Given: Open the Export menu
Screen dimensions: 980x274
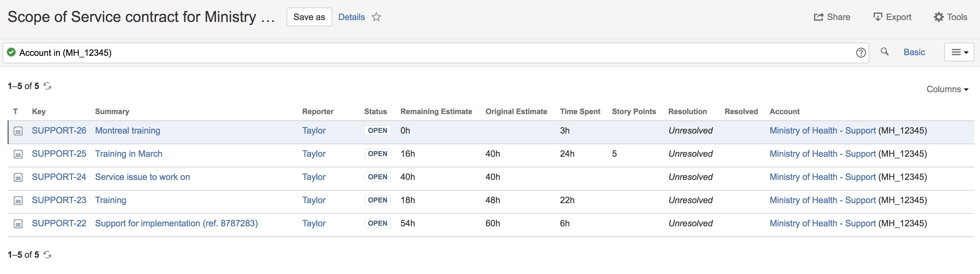Looking at the screenshot, I should tap(892, 17).
